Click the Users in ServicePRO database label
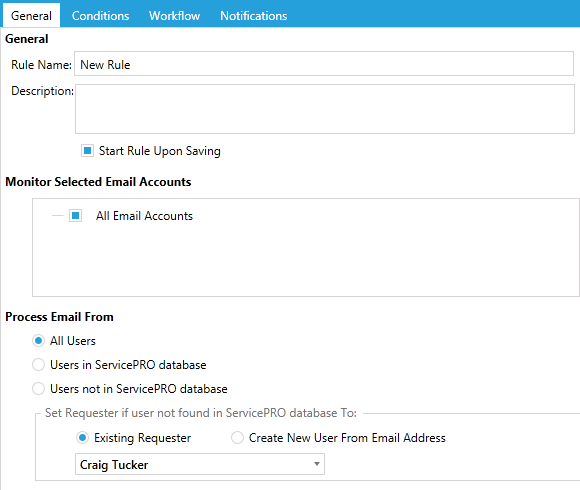This screenshot has height=490, width=580. coord(128,365)
